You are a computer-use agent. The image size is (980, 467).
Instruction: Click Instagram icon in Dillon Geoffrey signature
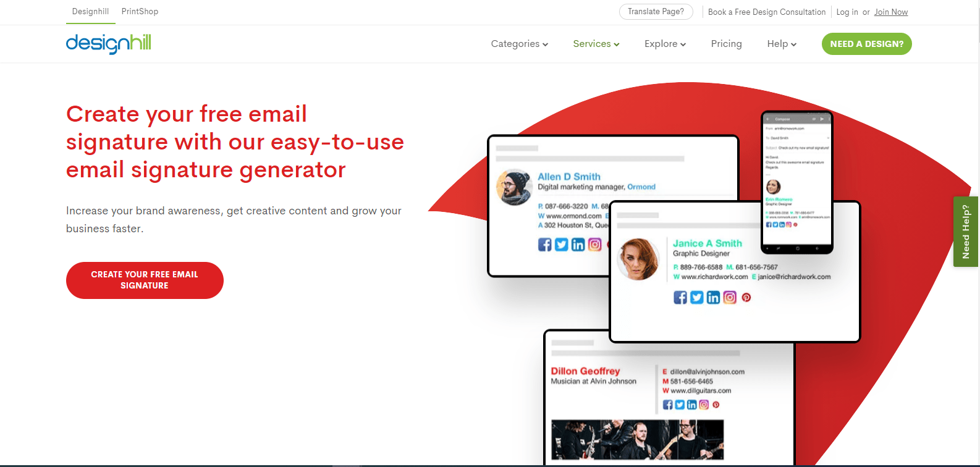[x=703, y=405]
